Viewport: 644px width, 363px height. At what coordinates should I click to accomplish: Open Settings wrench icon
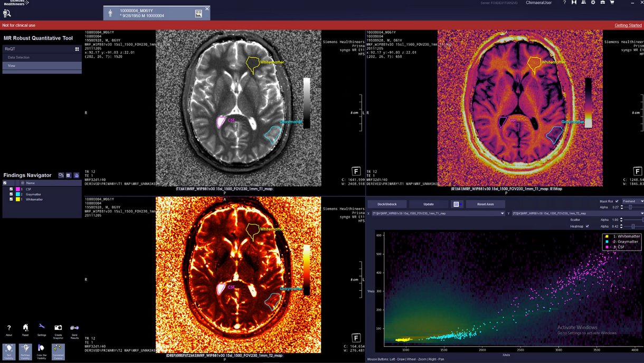point(42,327)
